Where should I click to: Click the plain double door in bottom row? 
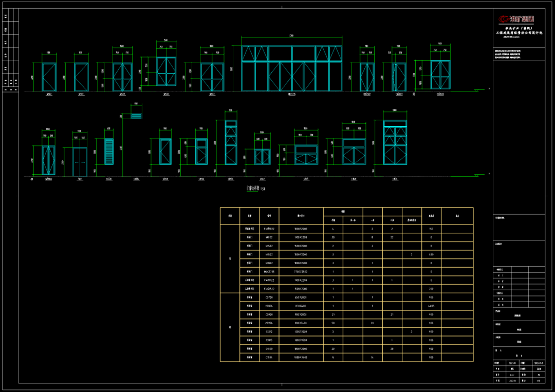79,161
